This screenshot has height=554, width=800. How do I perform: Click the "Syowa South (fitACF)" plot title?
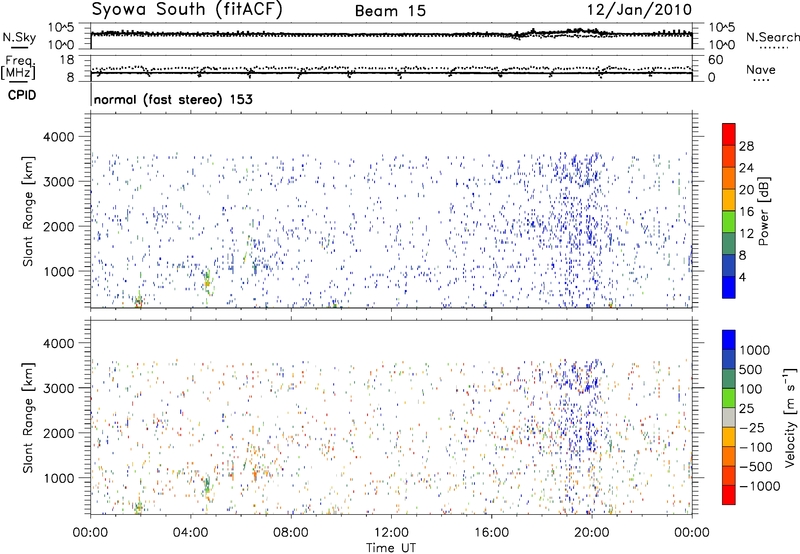point(186,9)
